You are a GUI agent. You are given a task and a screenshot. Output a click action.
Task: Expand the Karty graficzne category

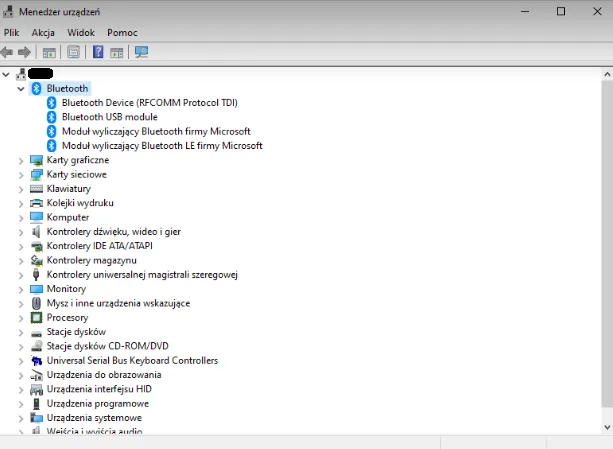point(21,160)
